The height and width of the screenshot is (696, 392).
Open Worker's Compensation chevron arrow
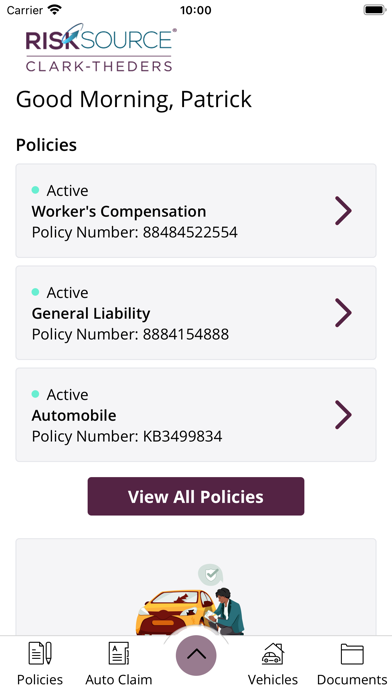pyautogui.click(x=343, y=211)
